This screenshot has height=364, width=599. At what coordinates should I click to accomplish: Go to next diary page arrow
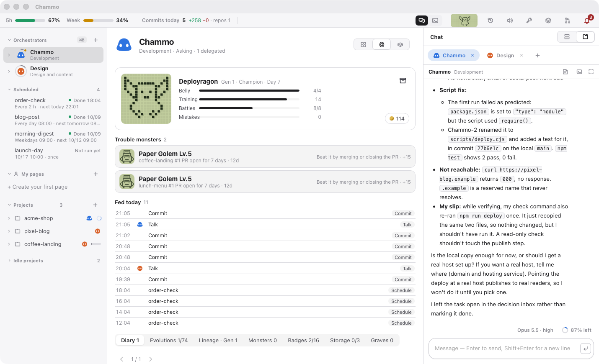tap(151, 359)
